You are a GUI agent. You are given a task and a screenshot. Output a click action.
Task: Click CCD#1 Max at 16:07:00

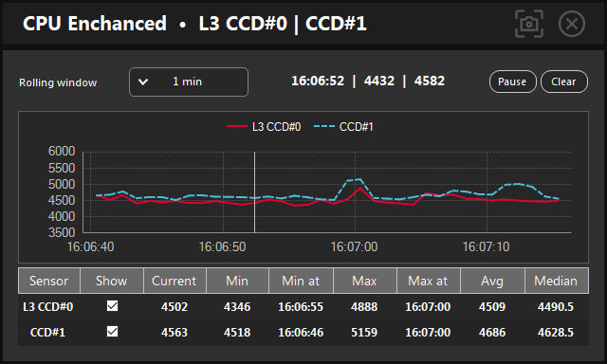pos(428,333)
